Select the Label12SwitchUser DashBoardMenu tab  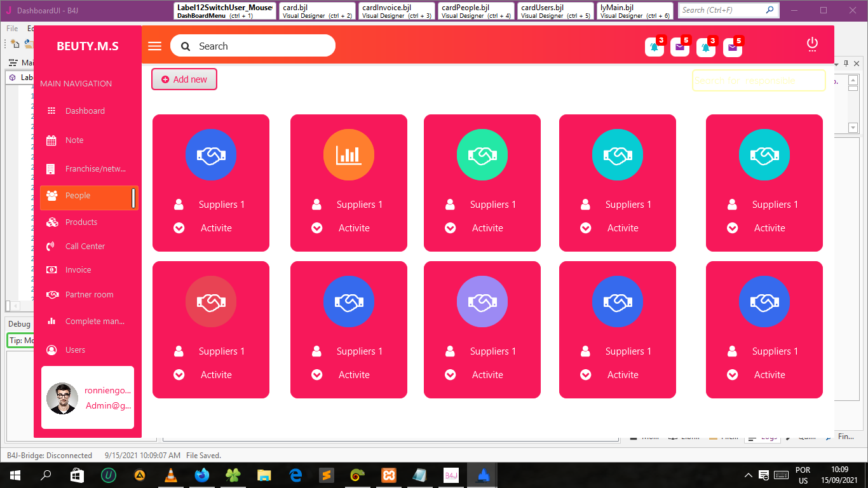click(x=225, y=11)
